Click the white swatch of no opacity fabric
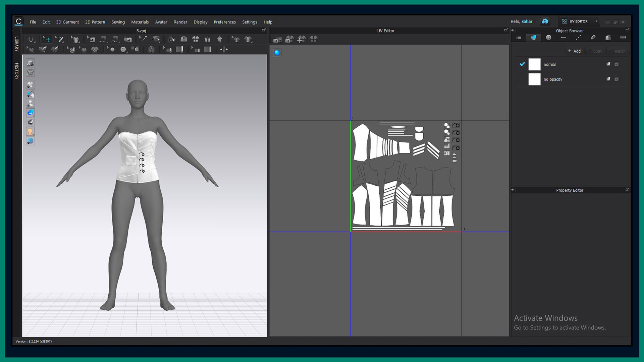644x362 pixels. click(534, 79)
